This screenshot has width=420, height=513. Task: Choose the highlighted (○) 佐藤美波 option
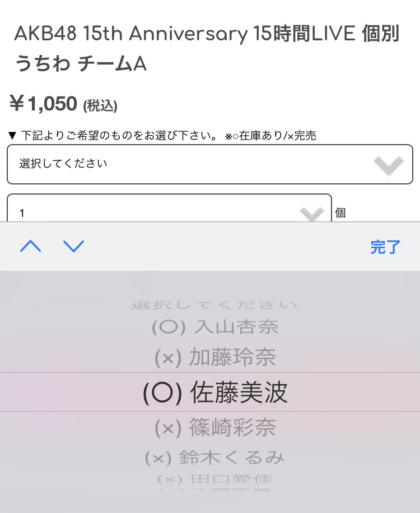coord(215,392)
